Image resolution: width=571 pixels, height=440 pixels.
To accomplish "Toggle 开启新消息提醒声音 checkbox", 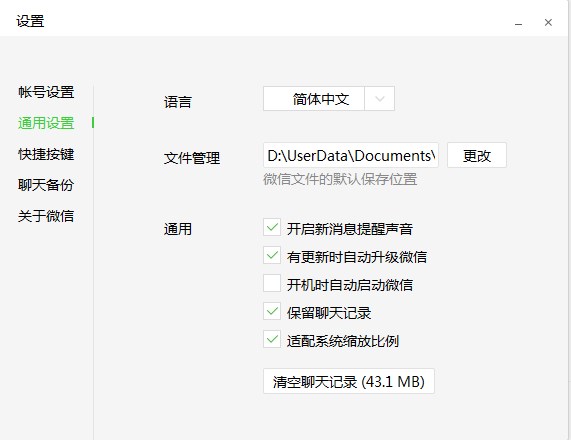I will (272, 228).
